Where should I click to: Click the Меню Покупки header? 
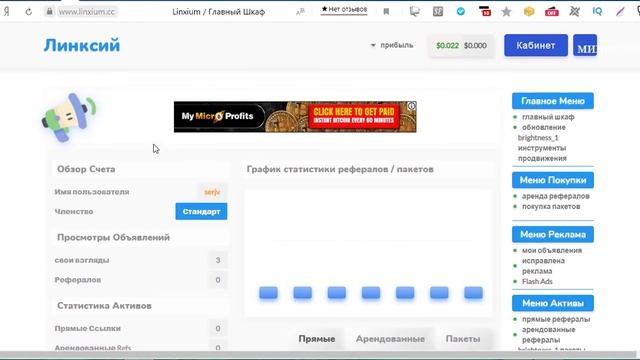coord(553,180)
